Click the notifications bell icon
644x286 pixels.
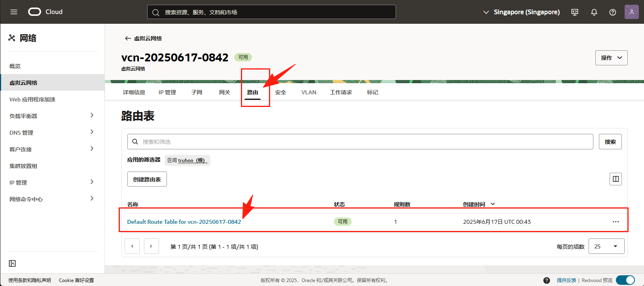pyautogui.click(x=594, y=12)
